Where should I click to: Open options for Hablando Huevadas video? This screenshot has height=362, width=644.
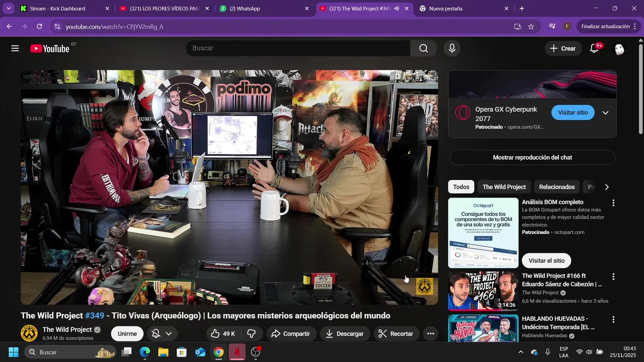(x=613, y=319)
